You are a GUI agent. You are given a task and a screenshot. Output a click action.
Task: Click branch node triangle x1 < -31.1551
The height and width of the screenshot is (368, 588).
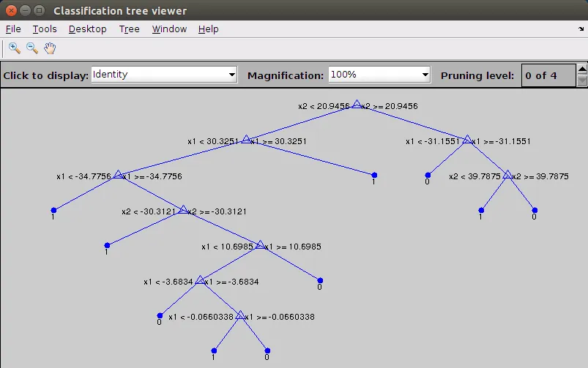467,140
